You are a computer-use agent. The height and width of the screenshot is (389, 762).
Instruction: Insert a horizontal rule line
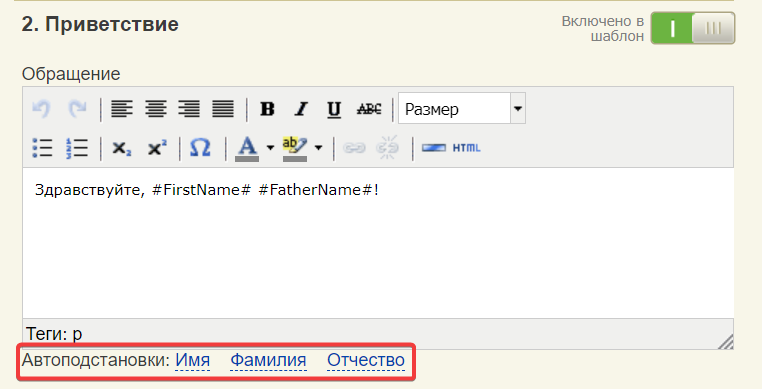click(x=433, y=148)
